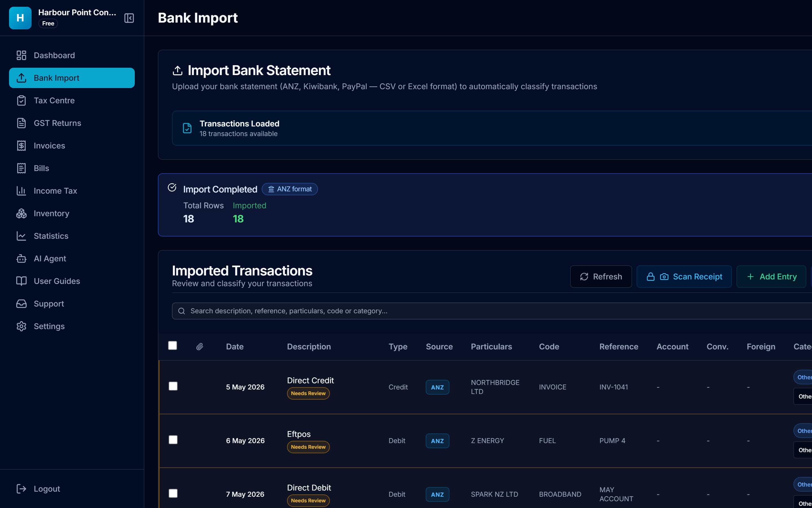This screenshot has width=812, height=508.
Task: Focus the transaction search field
Action: 492,311
